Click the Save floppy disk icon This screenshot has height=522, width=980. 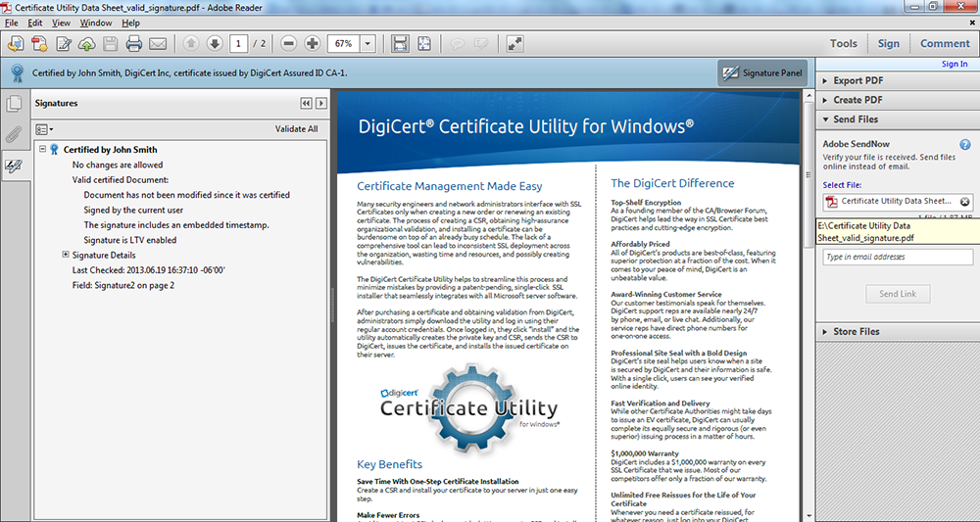click(x=111, y=44)
